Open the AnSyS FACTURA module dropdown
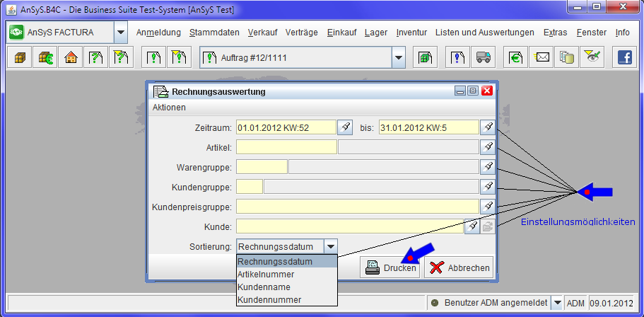 [120, 33]
